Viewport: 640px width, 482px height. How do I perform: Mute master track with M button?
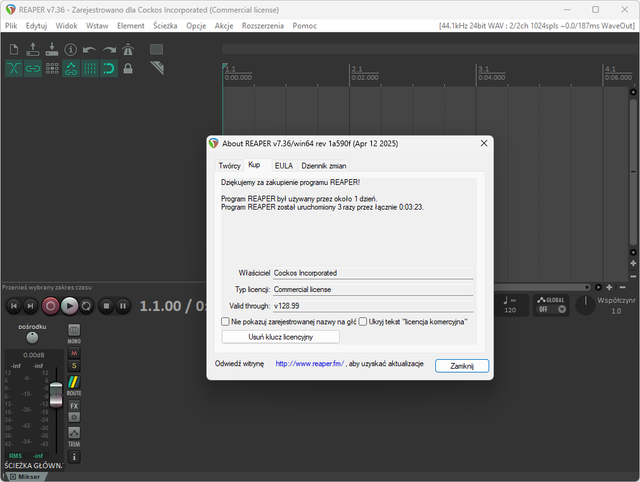point(74,353)
